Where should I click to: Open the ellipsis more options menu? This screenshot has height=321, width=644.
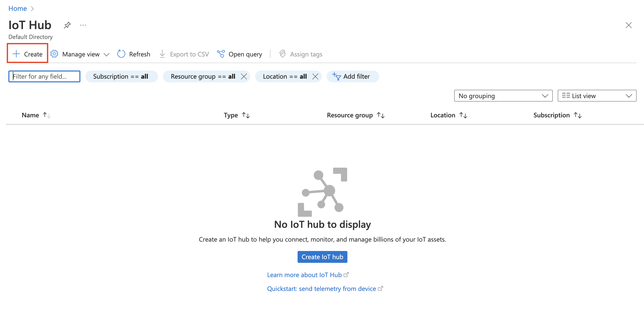83,25
